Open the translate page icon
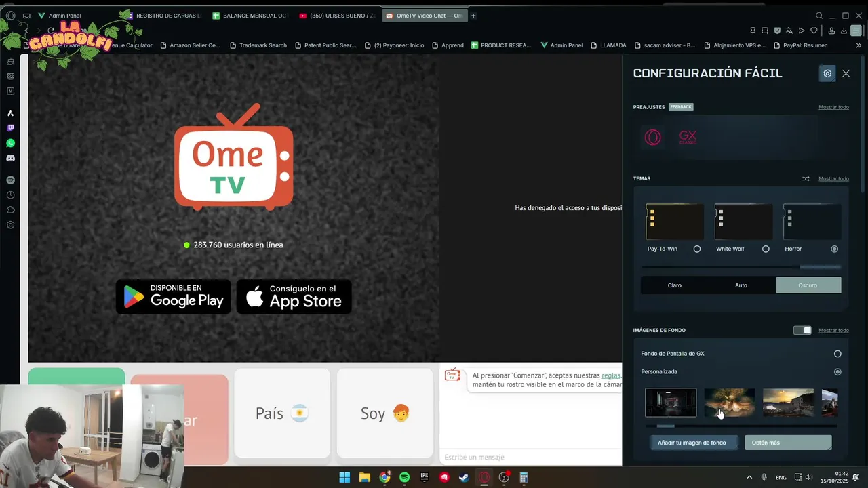 point(789,30)
